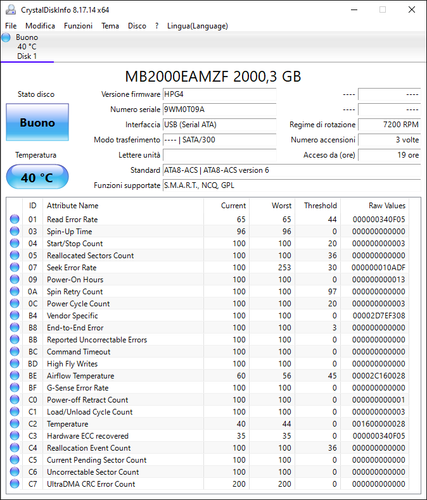Viewport: 427px width, 500px height.
Task: Click status orb for Reallocated Sectors Count
Action: (x=14, y=255)
